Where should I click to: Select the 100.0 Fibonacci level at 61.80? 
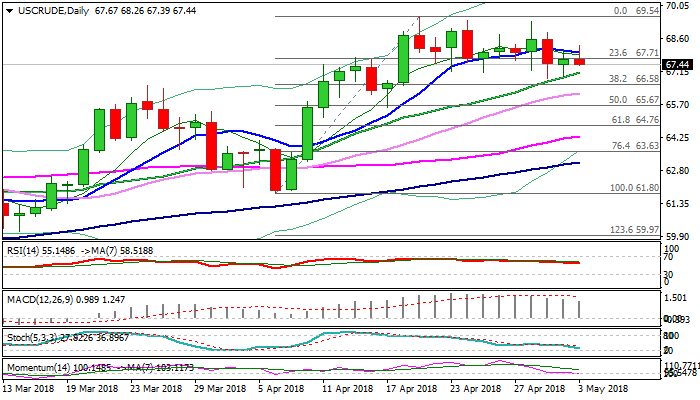click(x=630, y=188)
